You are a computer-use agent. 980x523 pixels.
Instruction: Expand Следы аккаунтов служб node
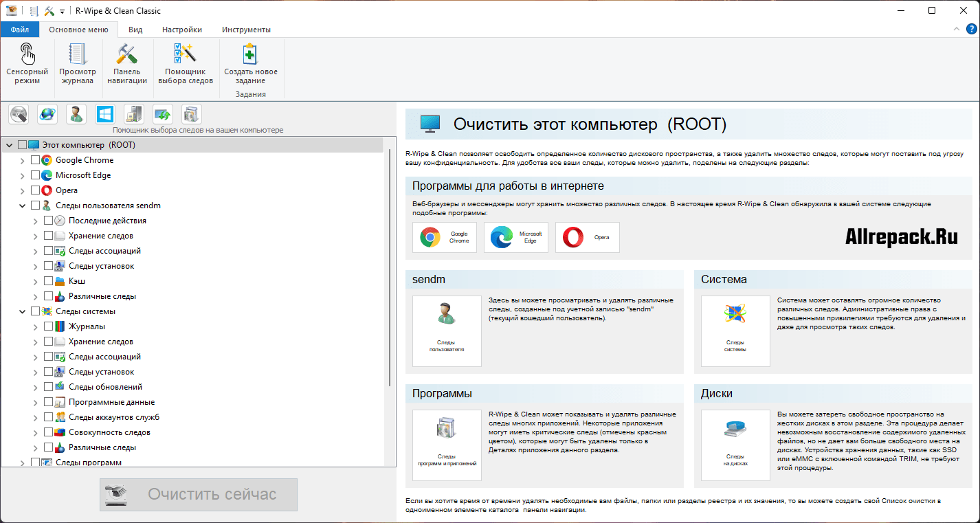tap(36, 417)
